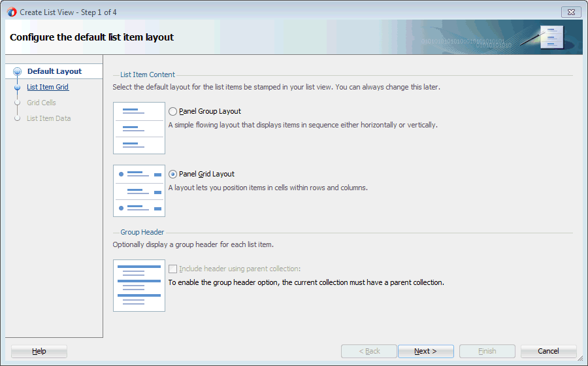Click the 'List Item Content' section label

click(148, 75)
